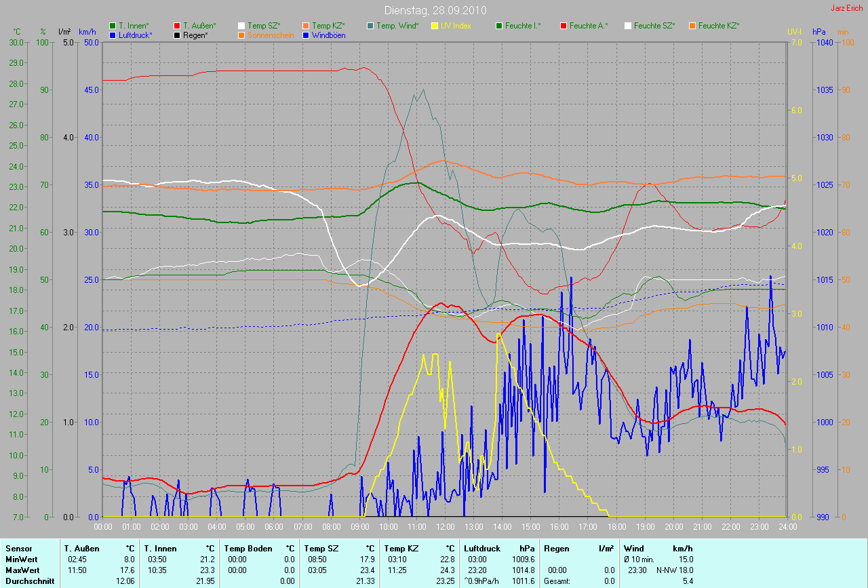868x588 pixels.
Task: Click the red T. Außen legend square
Action: [177, 26]
